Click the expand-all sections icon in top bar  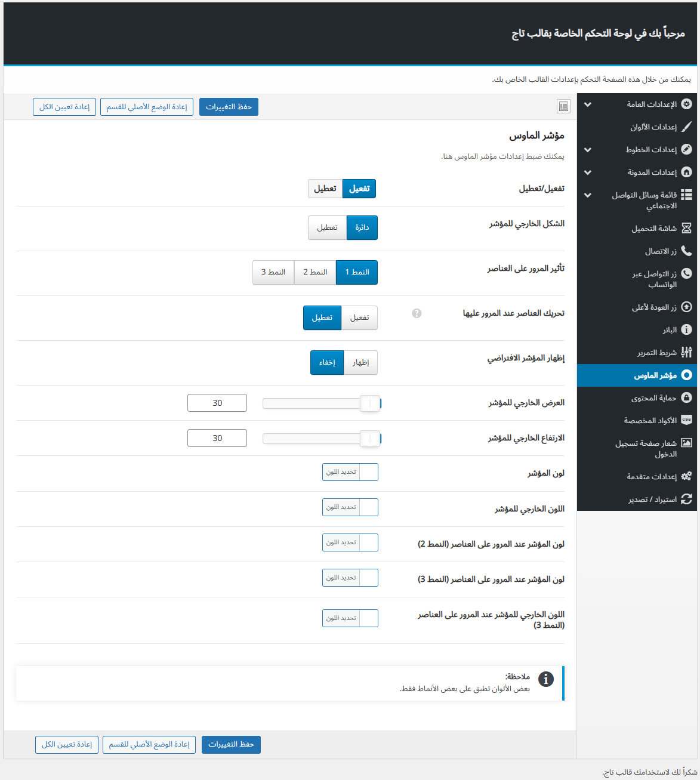coord(563,107)
